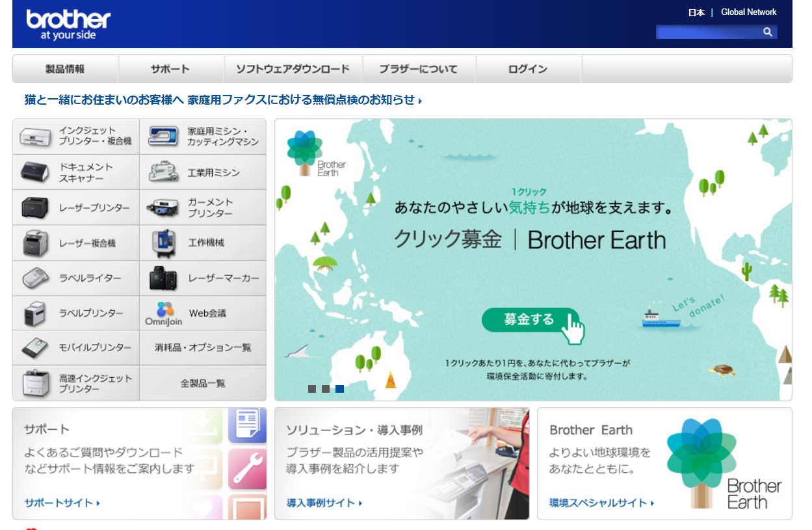Open 環境スペシャルサイト link
This screenshot has height=530, width=812.
coord(601,503)
